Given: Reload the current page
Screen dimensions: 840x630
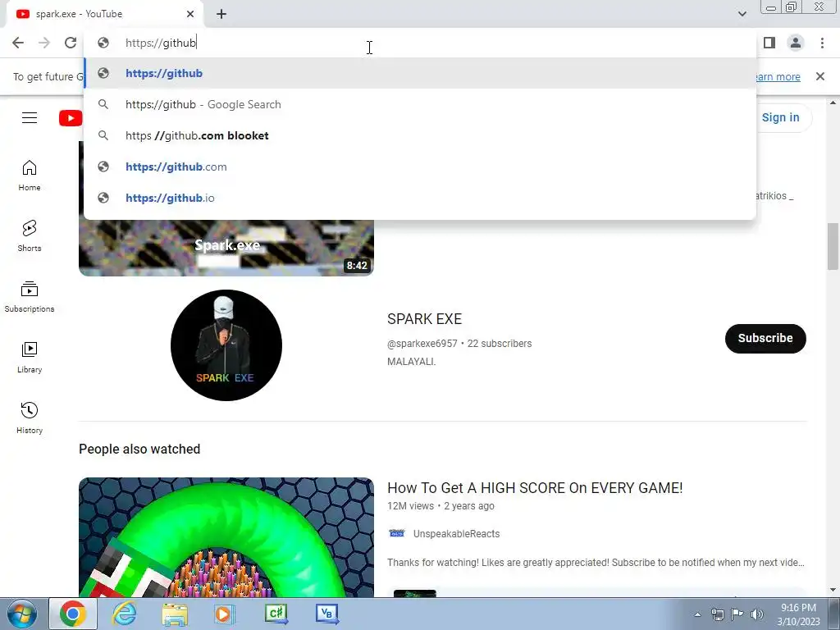Looking at the screenshot, I should 71,43.
